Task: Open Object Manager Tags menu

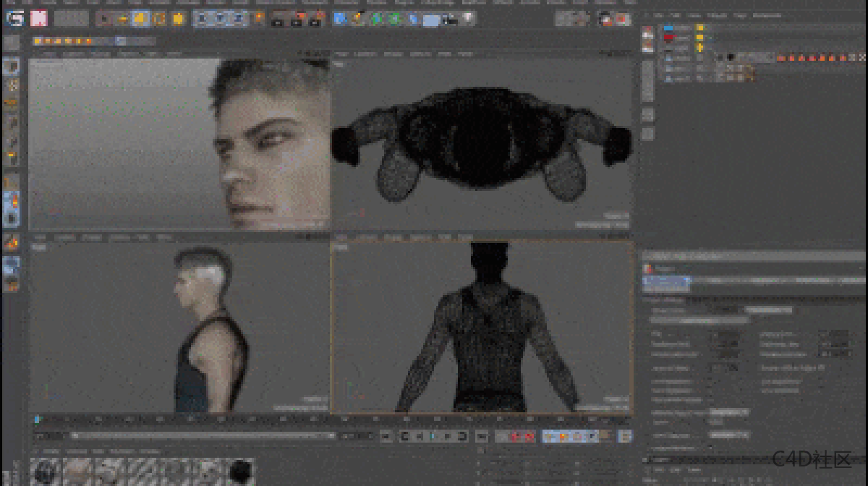Action: (739, 14)
